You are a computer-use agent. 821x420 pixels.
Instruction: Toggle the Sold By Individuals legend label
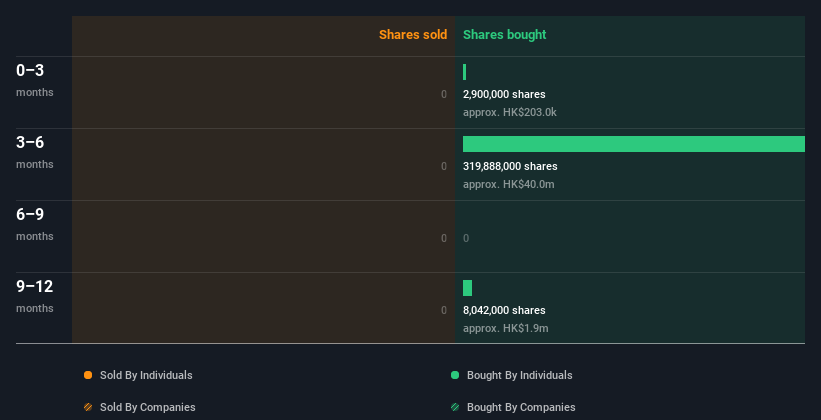click(x=146, y=375)
